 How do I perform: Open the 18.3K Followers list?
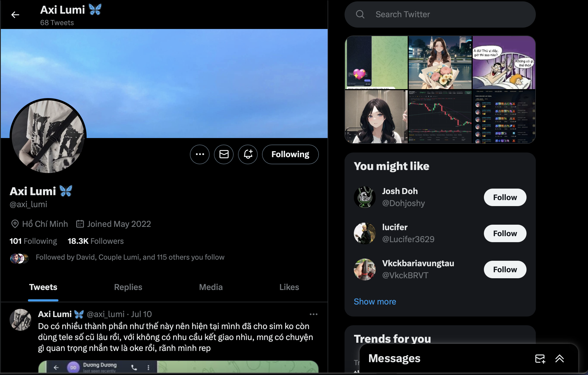pos(96,241)
